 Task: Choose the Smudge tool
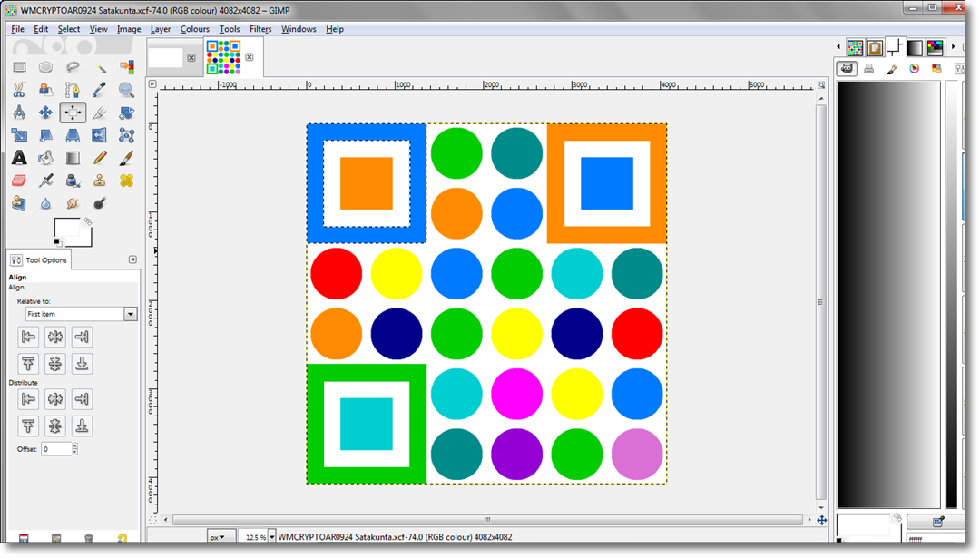73,203
